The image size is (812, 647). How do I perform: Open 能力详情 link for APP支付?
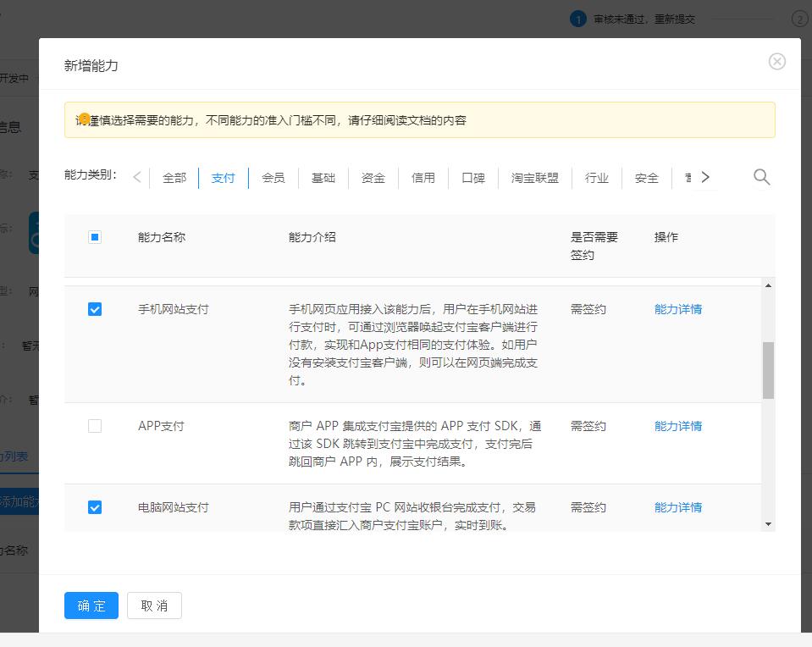(678, 426)
